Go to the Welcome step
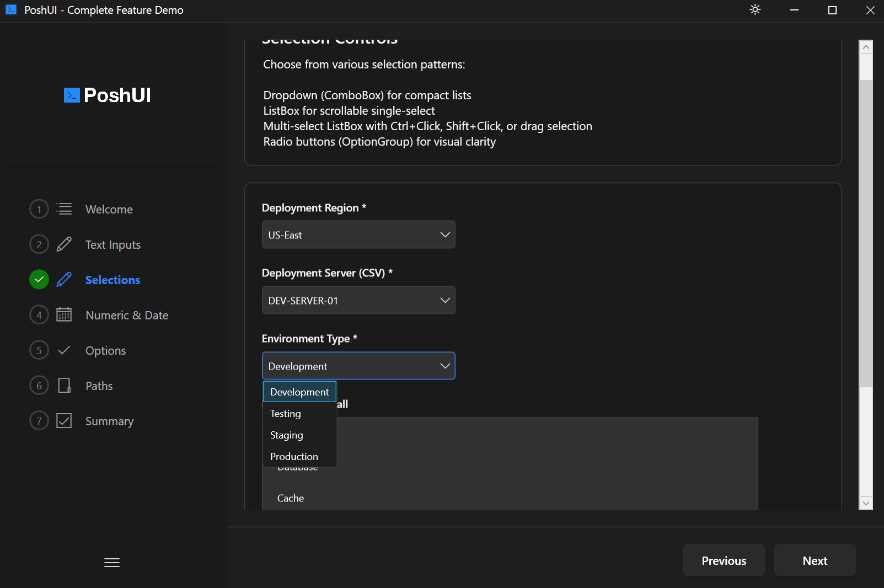884x588 pixels. (x=109, y=210)
